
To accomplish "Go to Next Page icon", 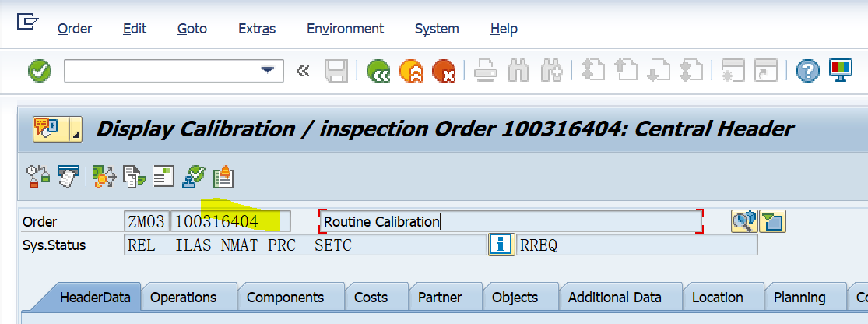I will (658, 71).
